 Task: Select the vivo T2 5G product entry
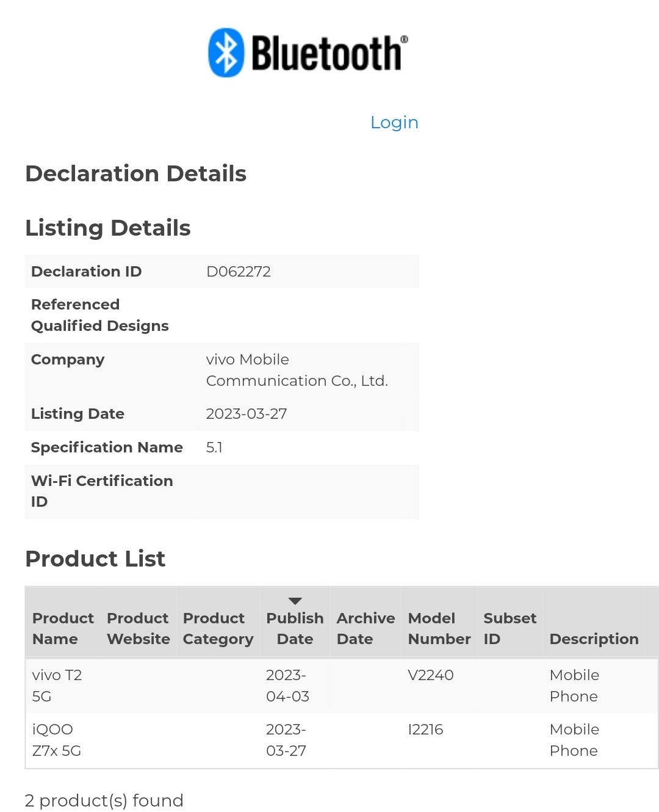tap(57, 685)
